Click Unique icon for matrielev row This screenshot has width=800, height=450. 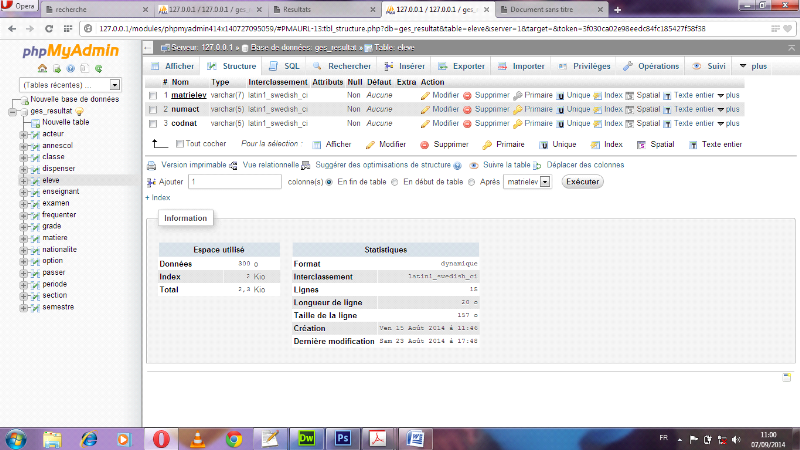tap(560, 95)
